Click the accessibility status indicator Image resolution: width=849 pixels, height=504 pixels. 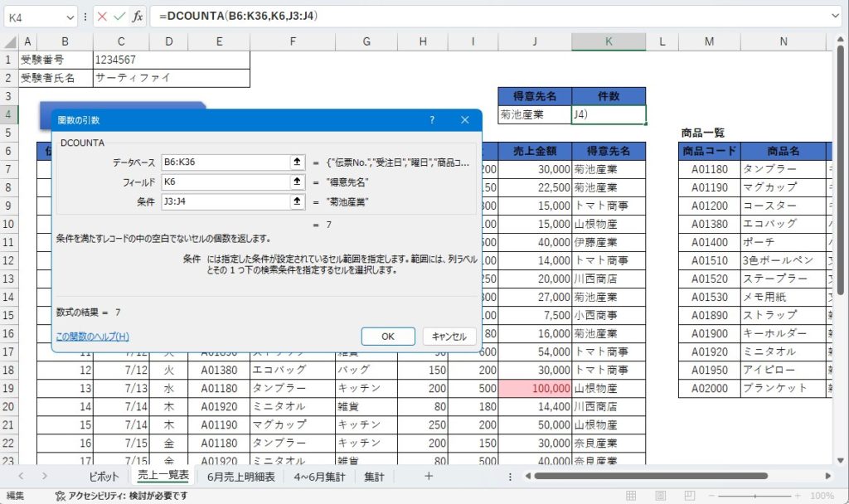coord(121,496)
